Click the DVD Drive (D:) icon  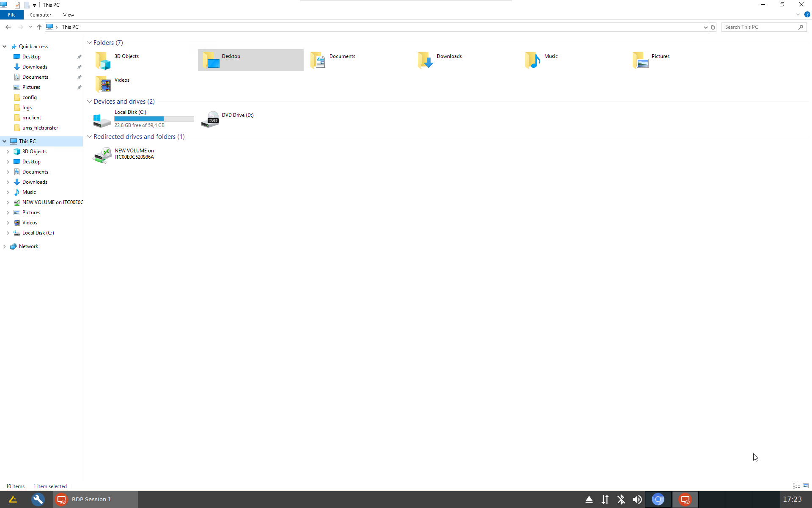210,119
